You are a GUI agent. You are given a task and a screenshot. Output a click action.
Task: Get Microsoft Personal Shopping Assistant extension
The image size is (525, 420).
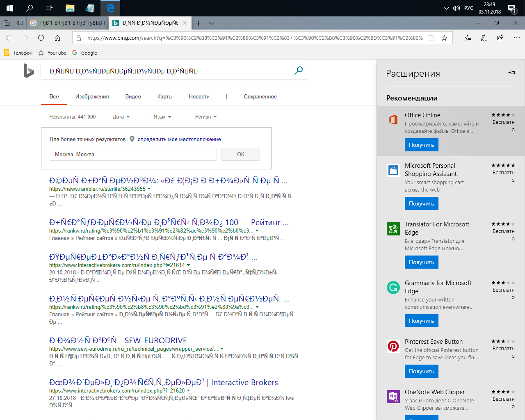coord(421,203)
